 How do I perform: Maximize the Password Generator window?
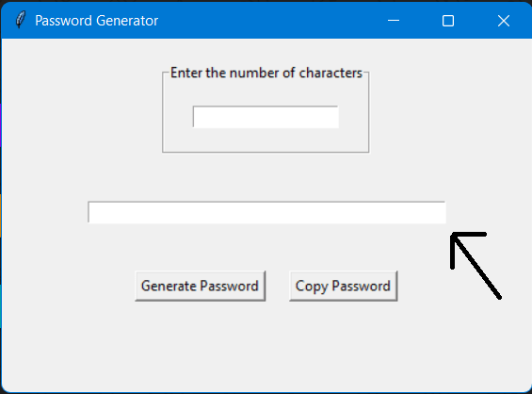(x=448, y=21)
